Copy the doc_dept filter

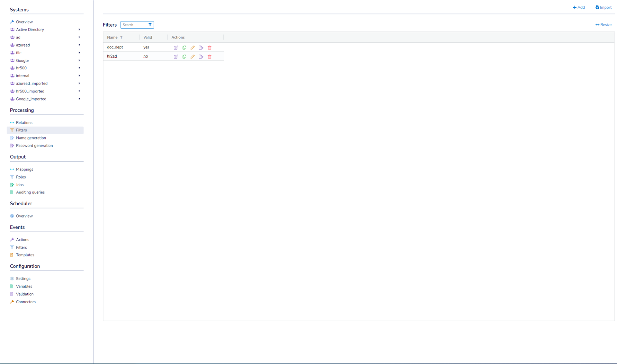[x=184, y=48]
